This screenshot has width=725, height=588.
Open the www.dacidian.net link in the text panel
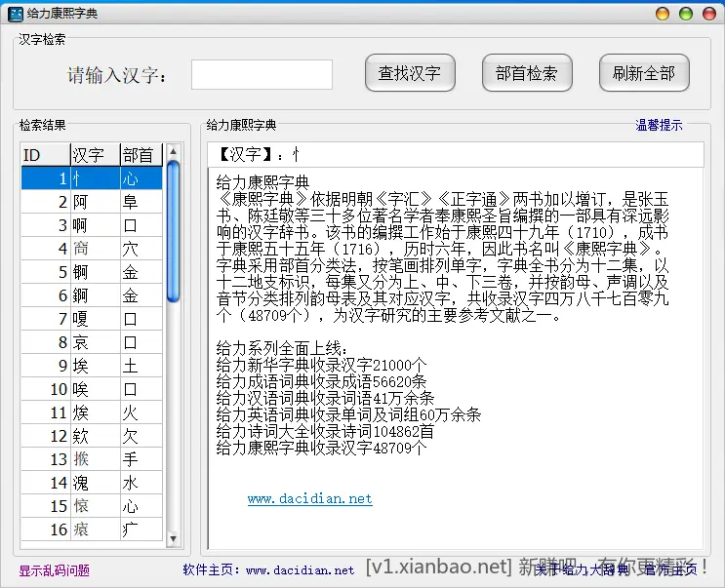pyautogui.click(x=309, y=499)
